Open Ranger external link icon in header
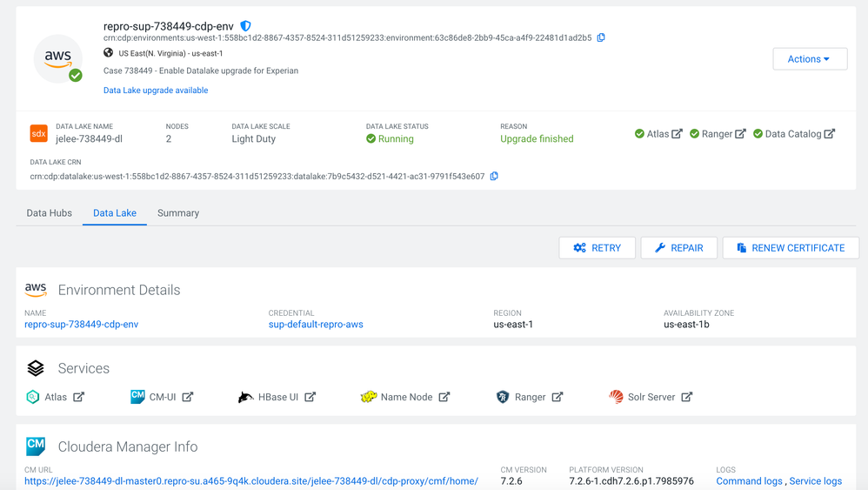This screenshot has height=490, width=868. click(x=740, y=134)
